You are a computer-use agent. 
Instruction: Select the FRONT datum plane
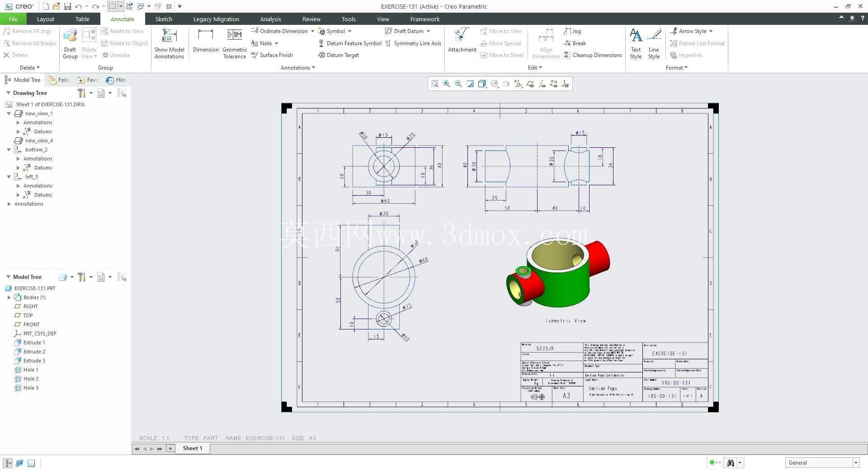tap(27, 324)
